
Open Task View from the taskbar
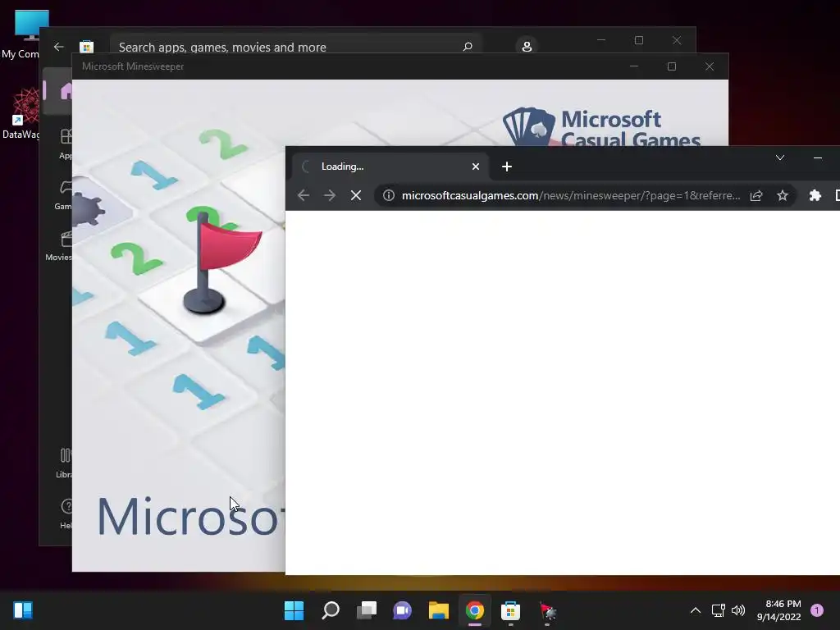click(367, 610)
